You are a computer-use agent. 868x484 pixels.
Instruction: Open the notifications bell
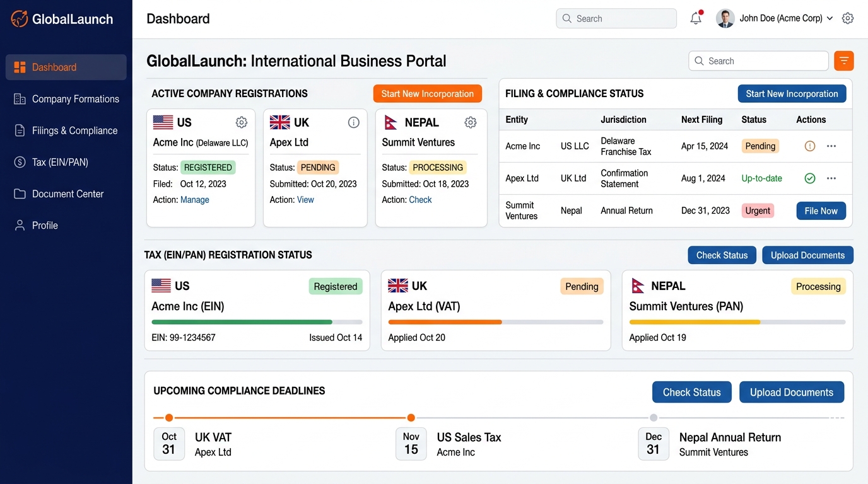coord(696,18)
